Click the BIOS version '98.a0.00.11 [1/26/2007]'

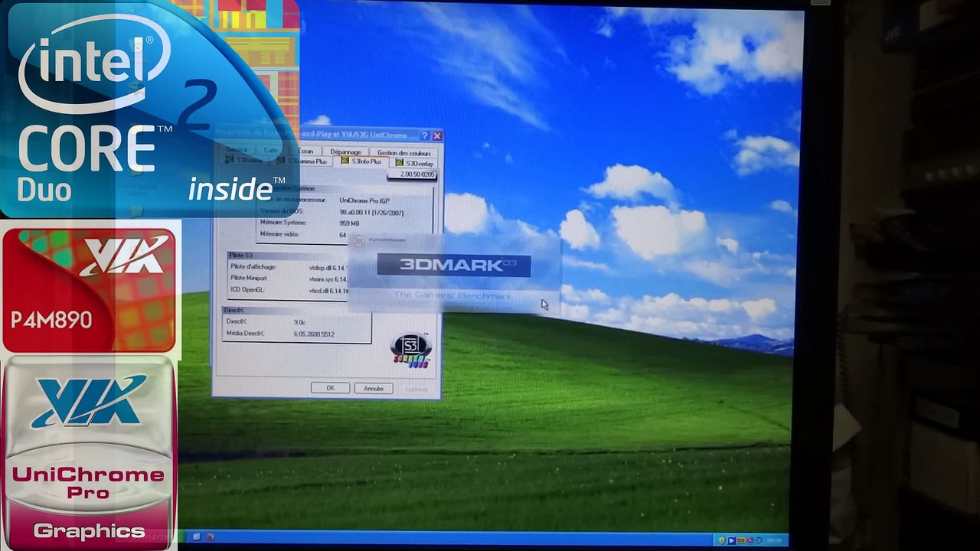point(371,213)
